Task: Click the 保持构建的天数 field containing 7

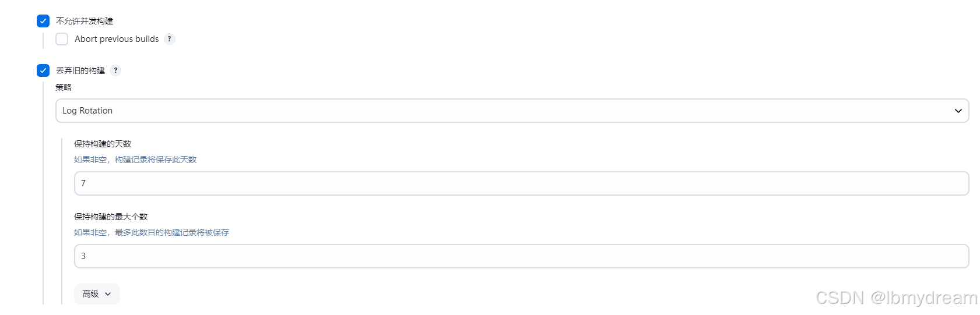Action: pos(521,183)
